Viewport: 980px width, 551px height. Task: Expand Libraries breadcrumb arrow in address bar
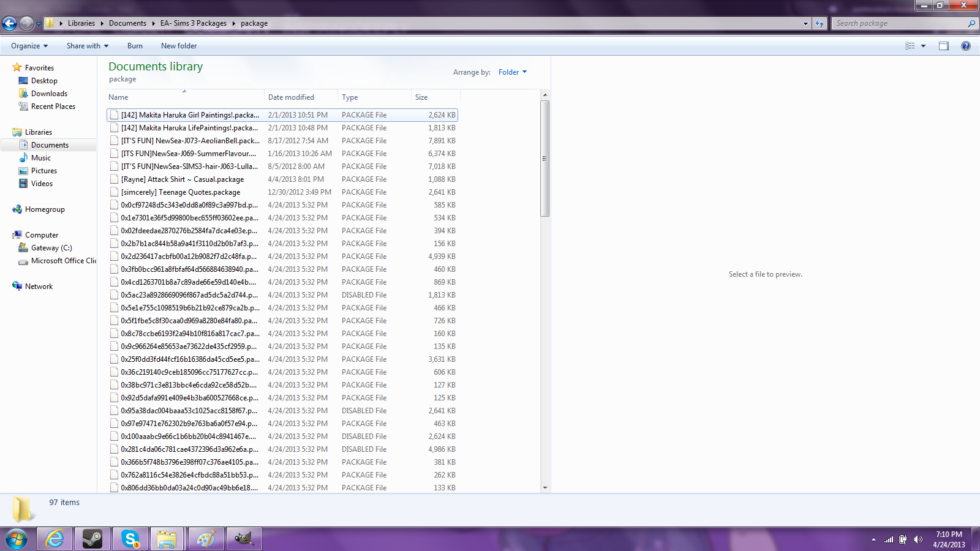click(102, 23)
